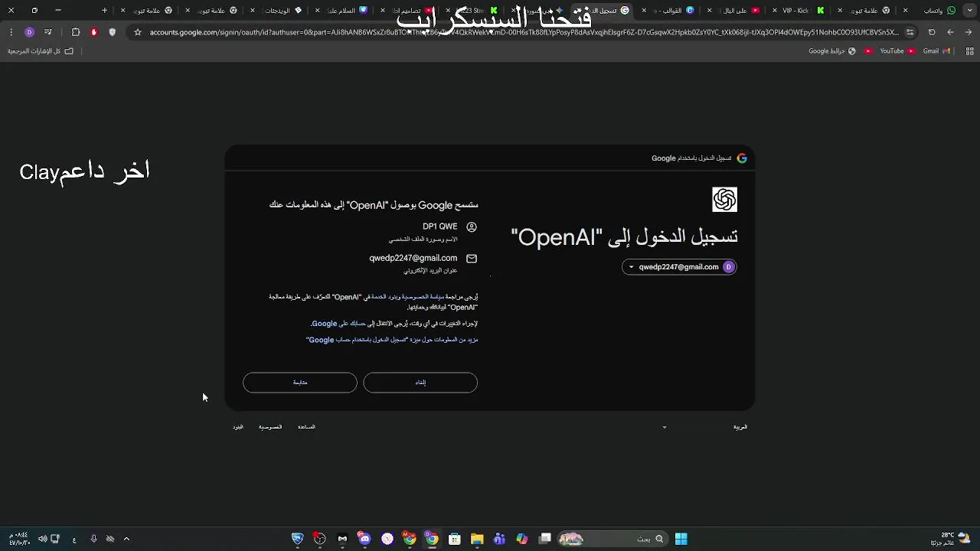Open the volume speaker tray icon
The height and width of the screenshot is (551, 980).
click(x=43, y=539)
